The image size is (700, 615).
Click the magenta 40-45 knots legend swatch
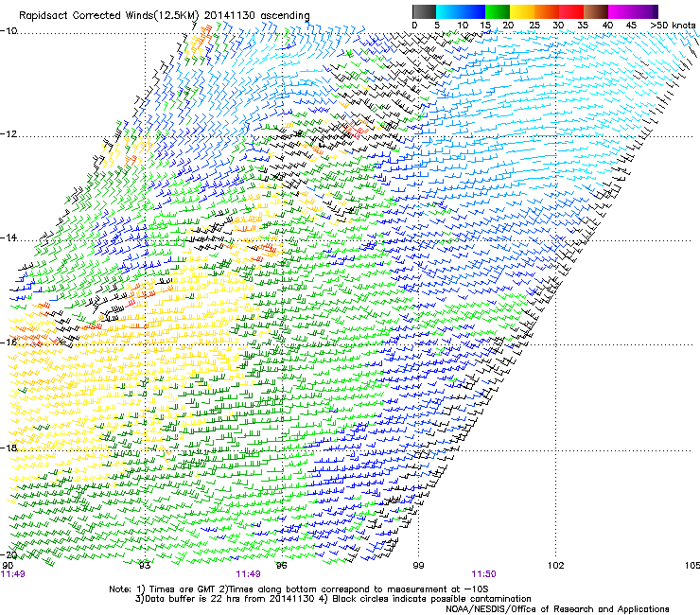(x=621, y=11)
